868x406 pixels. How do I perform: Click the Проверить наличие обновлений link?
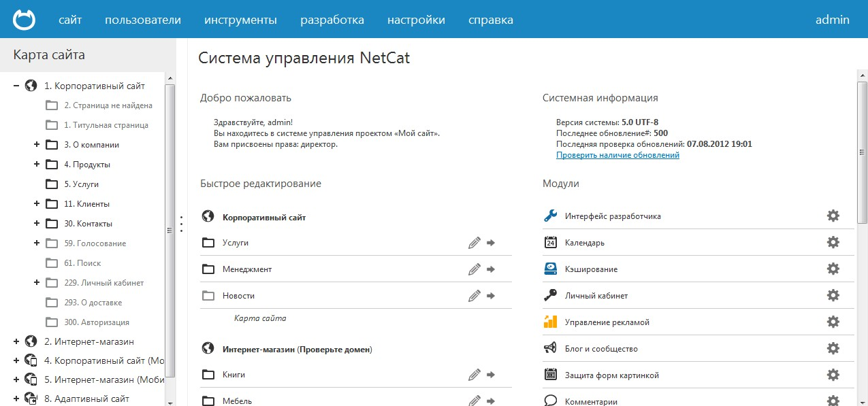(x=617, y=154)
